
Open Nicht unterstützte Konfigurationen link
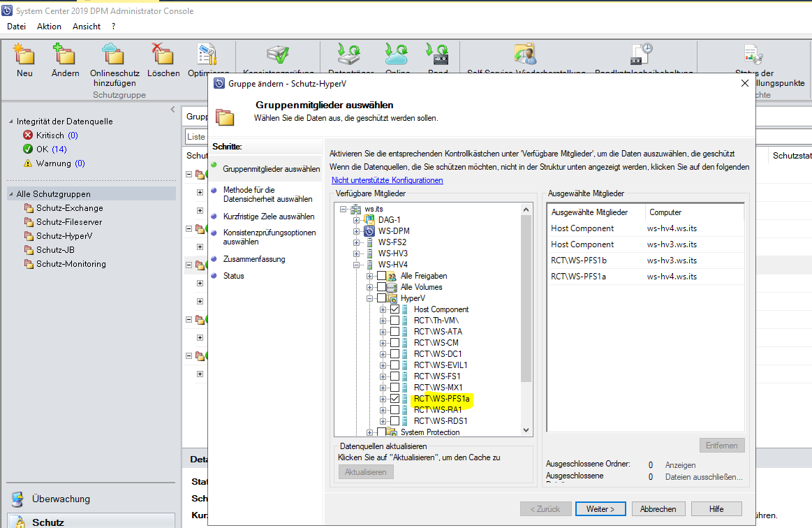tap(387, 180)
